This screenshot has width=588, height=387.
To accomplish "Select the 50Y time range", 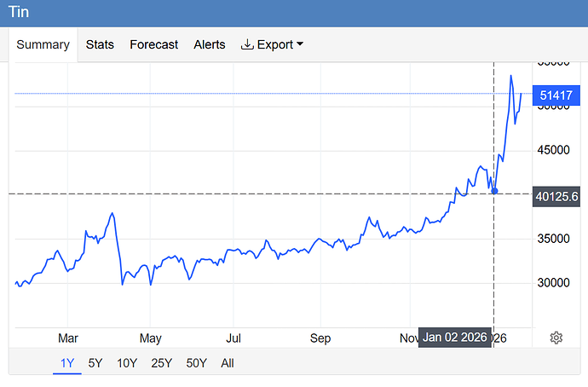I will click(197, 363).
